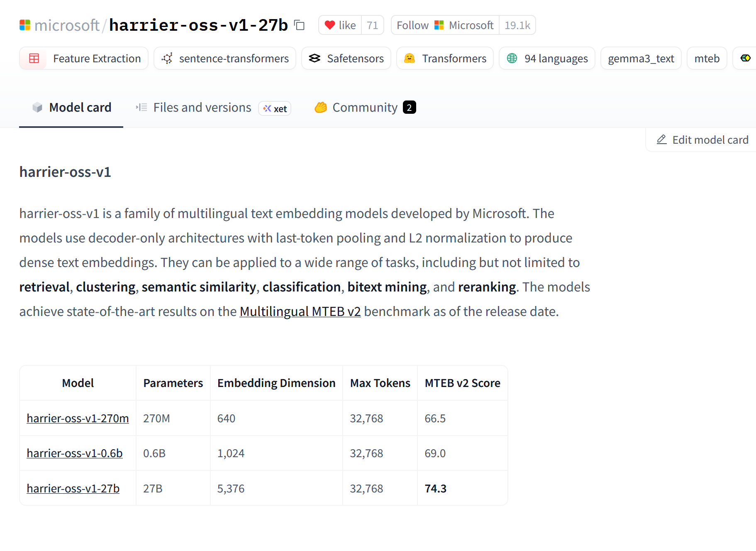Viewport: 756px width, 551px height.
Task: Click the 19.1k followers count
Action: point(517,25)
